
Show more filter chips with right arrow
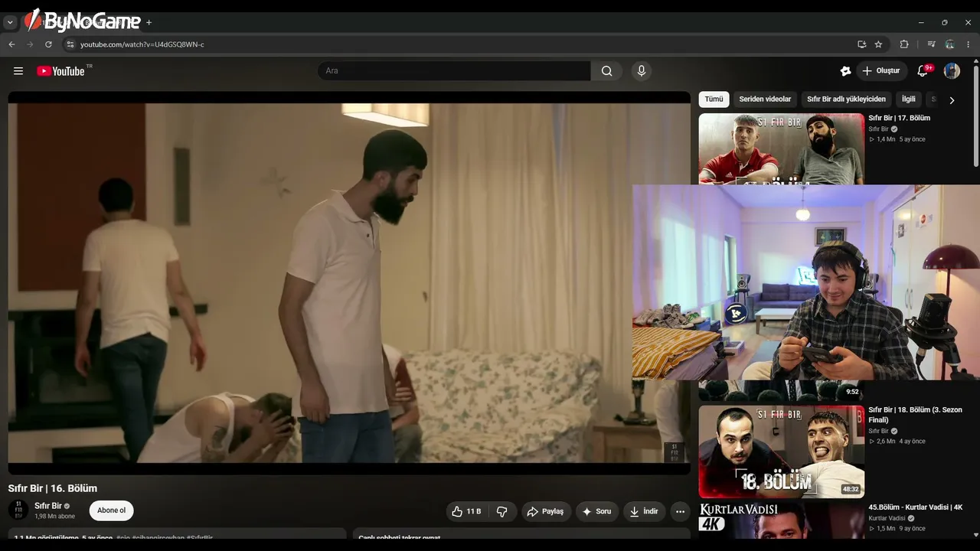click(952, 100)
